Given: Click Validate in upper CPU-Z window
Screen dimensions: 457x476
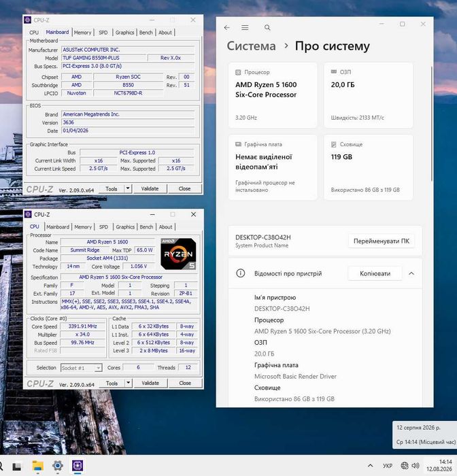Looking at the screenshot, I should [150, 189].
